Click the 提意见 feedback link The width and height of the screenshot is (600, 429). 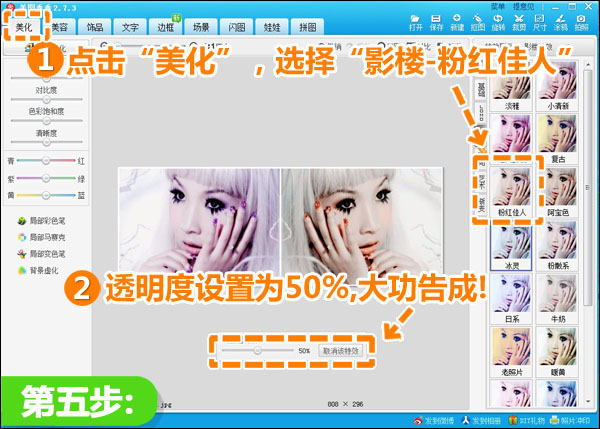523,7
